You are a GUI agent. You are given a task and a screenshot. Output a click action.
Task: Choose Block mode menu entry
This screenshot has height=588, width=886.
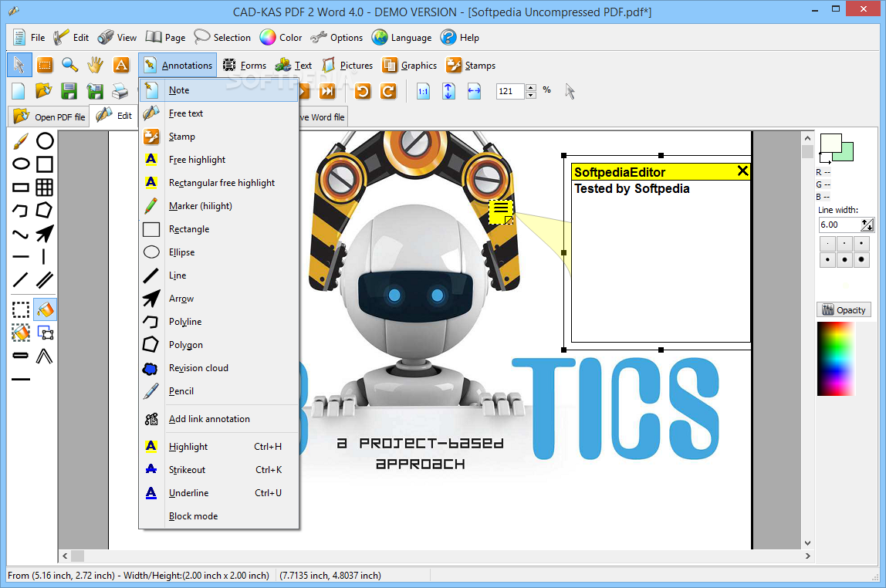coord(218,515)
